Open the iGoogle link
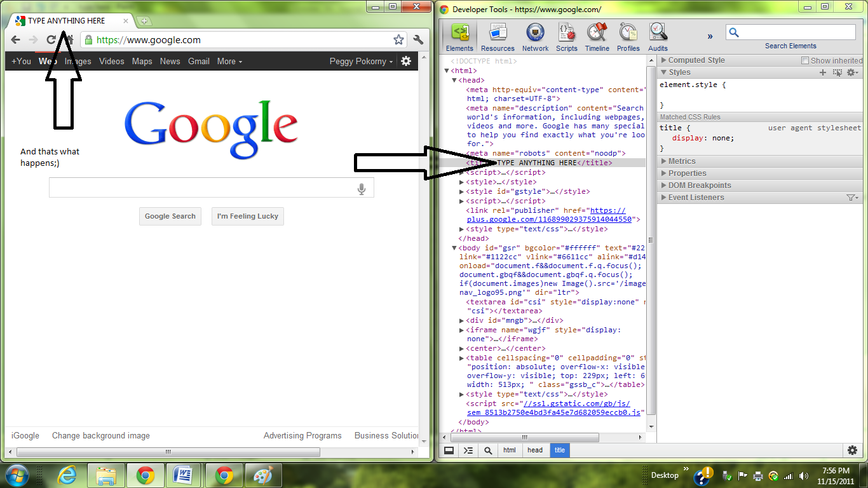The width and height of the screenshot is (868, 488). click(25, 436)
